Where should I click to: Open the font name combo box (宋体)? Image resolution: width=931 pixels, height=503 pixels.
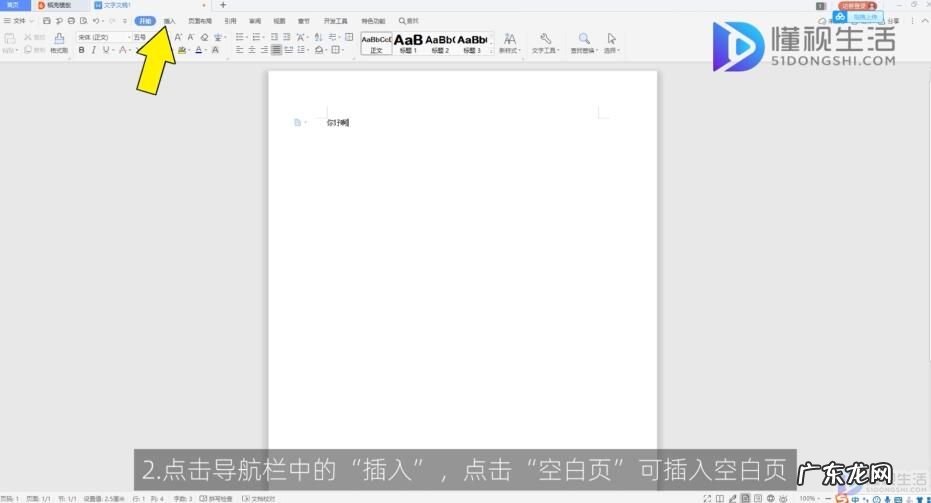103,37
